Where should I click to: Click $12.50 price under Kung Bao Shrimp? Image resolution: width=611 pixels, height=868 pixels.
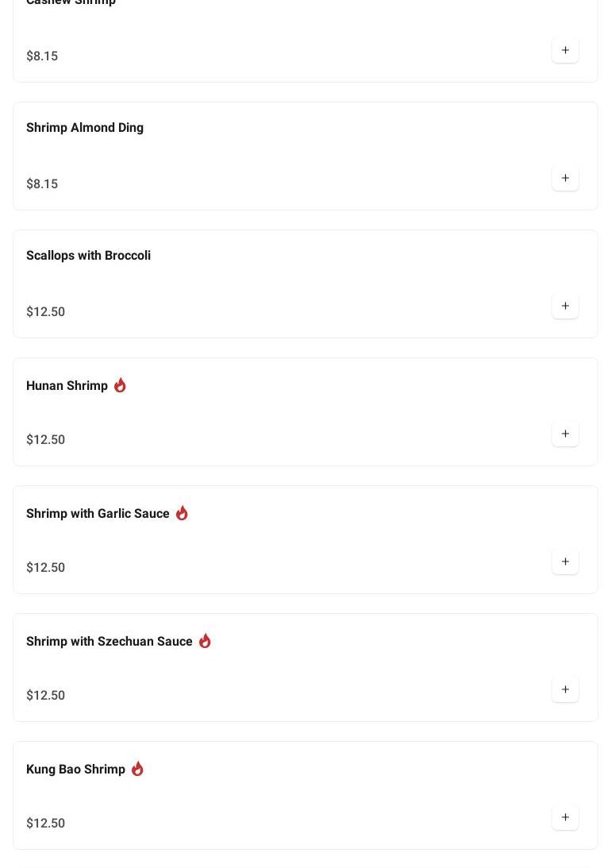coord(45,824)
